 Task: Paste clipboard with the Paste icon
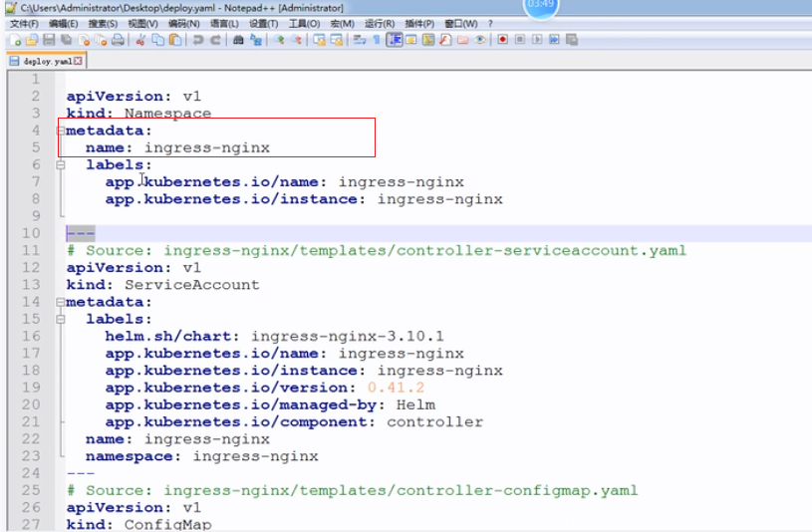(x=175, y=40)
